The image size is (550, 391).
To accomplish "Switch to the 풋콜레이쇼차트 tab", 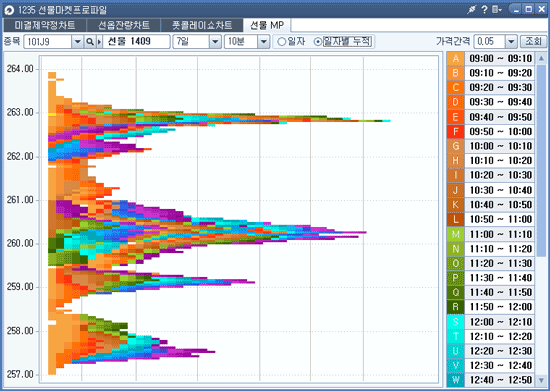I will [202, 25].
